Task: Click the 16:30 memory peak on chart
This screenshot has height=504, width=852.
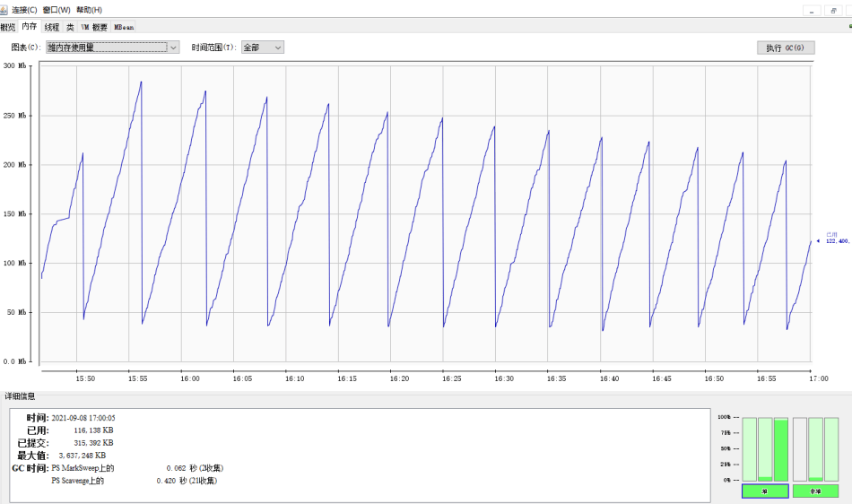Action: [494, 127]
